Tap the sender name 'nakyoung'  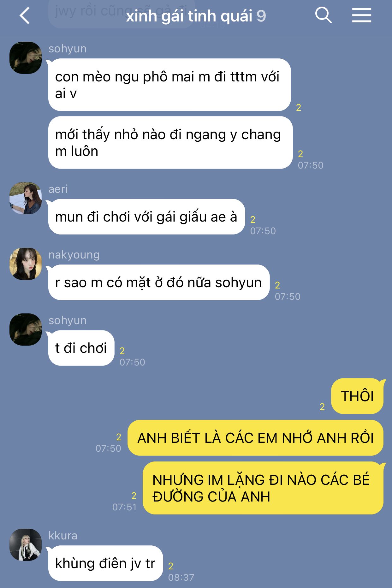[74, 255]
